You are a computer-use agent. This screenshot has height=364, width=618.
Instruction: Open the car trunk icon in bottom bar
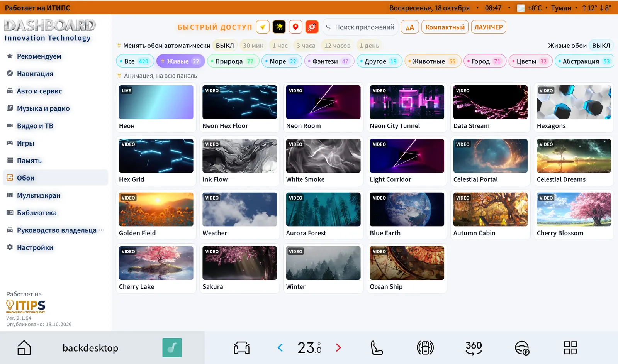click(x=242, y=348)
